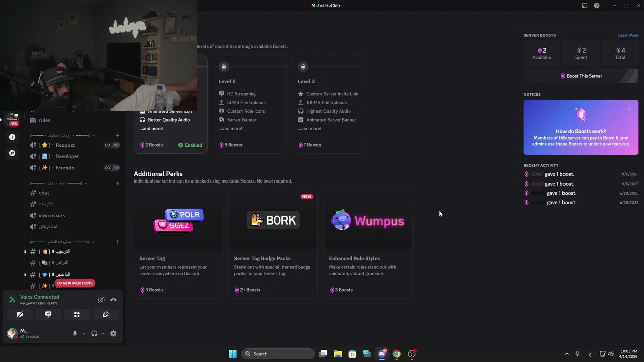Click the Spent boosts counter
Screen dimensions: 644x362
click(x=581, y=53)
